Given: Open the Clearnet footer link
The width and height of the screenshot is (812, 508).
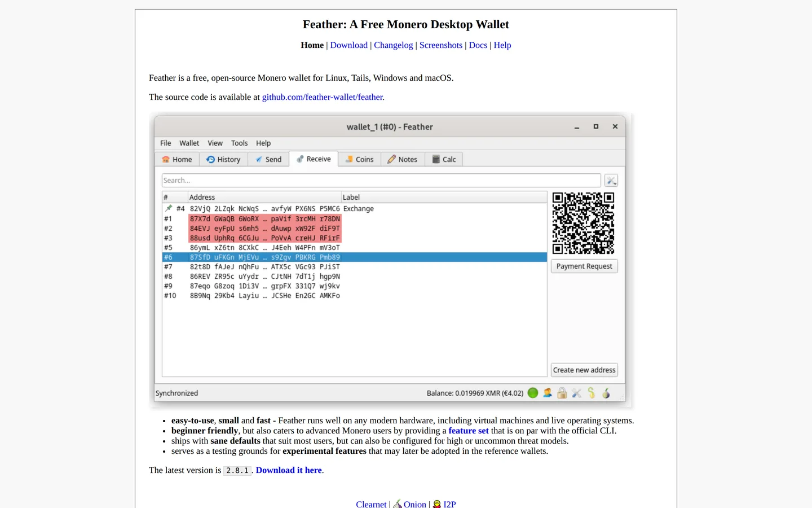Looking at the screenshot, I should (x=371, y=504).
